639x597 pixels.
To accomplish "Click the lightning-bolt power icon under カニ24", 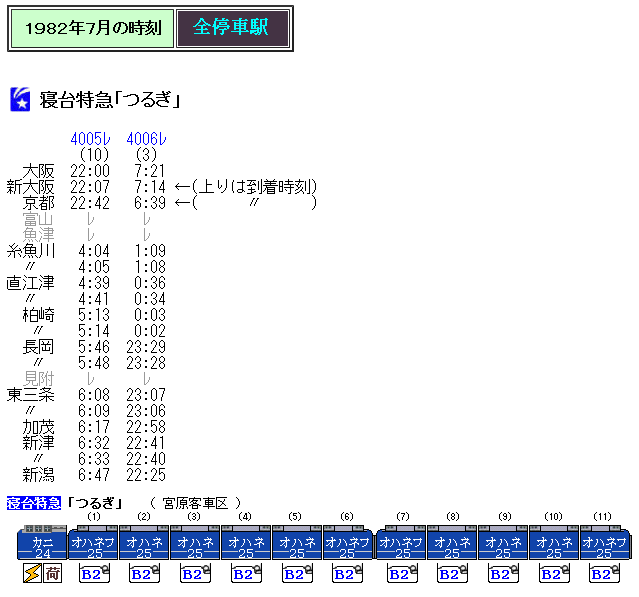I will pyautogui.click(x=32, y=573).
